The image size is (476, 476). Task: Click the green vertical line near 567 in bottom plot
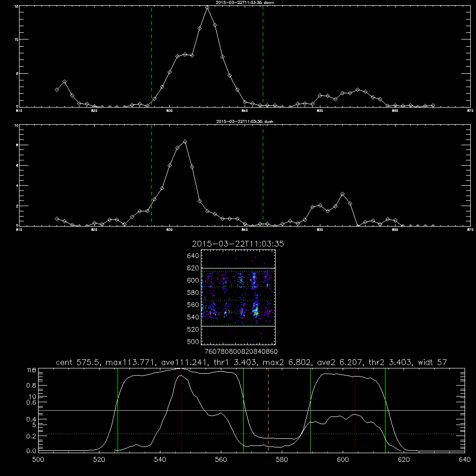coord(243,410)
